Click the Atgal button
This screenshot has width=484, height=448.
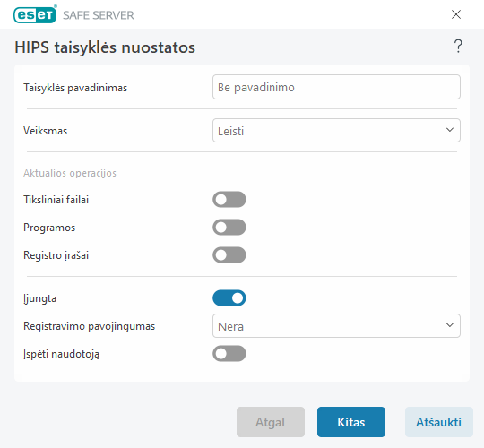coord(271,422)
